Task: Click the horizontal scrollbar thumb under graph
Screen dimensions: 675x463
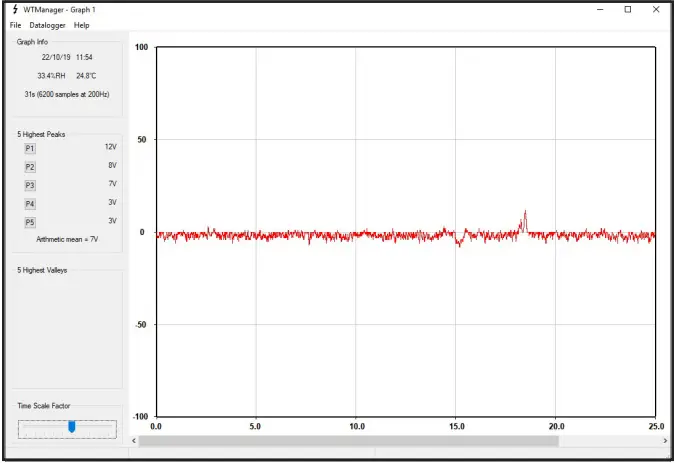Action: coord(349,441)
